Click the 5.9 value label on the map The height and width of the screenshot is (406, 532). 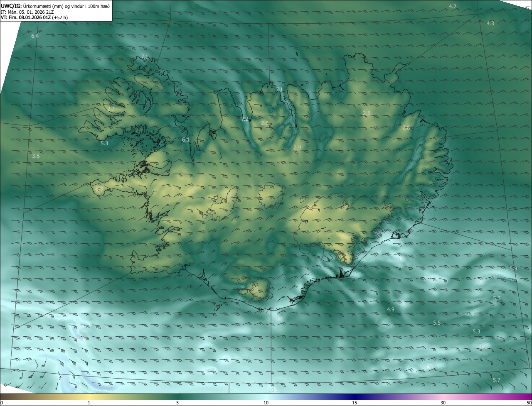513,269
